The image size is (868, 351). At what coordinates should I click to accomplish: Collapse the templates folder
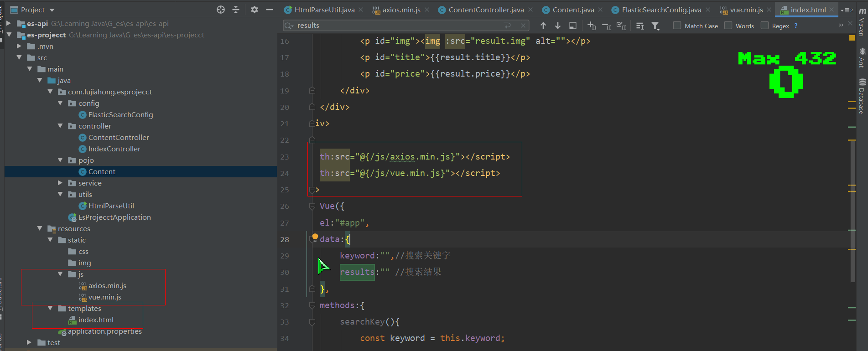50,309
